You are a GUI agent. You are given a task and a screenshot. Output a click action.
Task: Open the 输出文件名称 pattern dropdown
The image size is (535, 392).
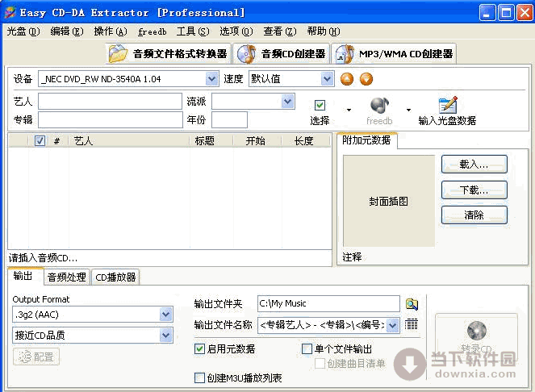pos(393,325)
